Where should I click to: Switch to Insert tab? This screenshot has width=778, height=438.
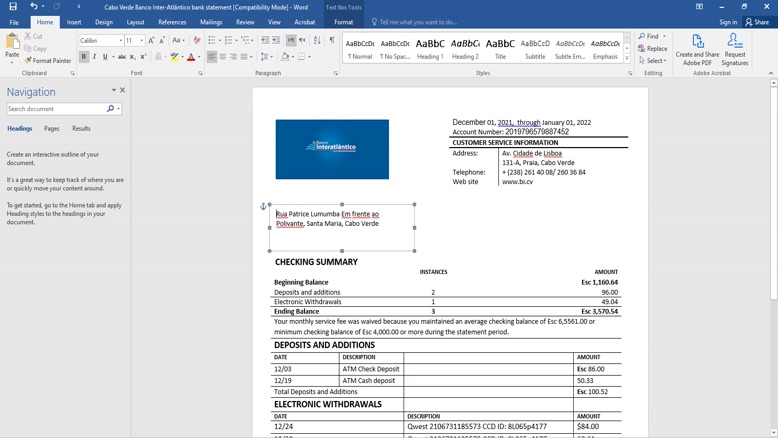(74, 22)
